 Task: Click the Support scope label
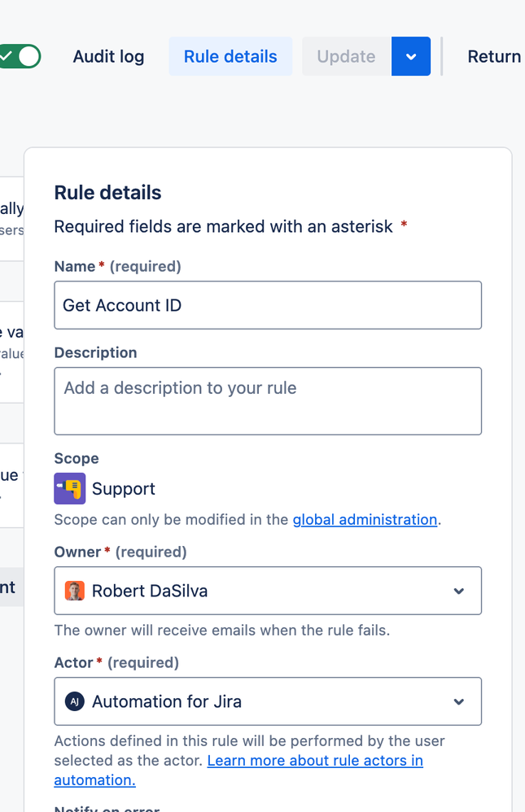(x=124, y=489)
